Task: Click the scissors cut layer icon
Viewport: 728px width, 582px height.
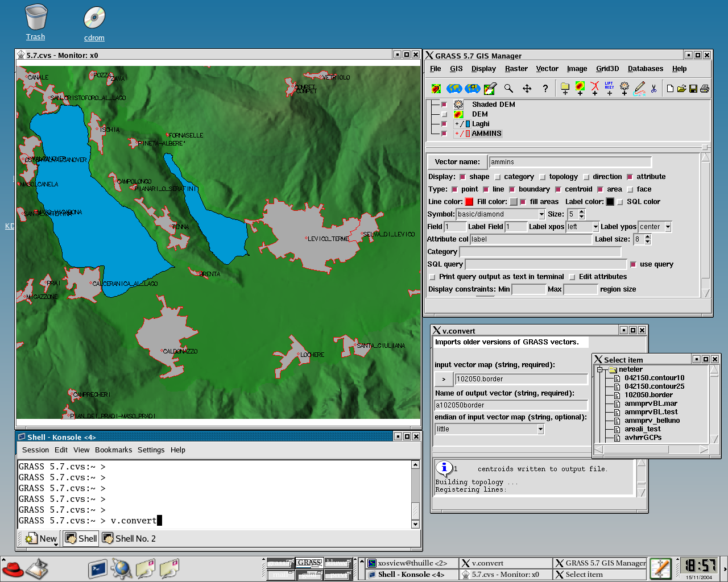Action: tap(653, 88)
